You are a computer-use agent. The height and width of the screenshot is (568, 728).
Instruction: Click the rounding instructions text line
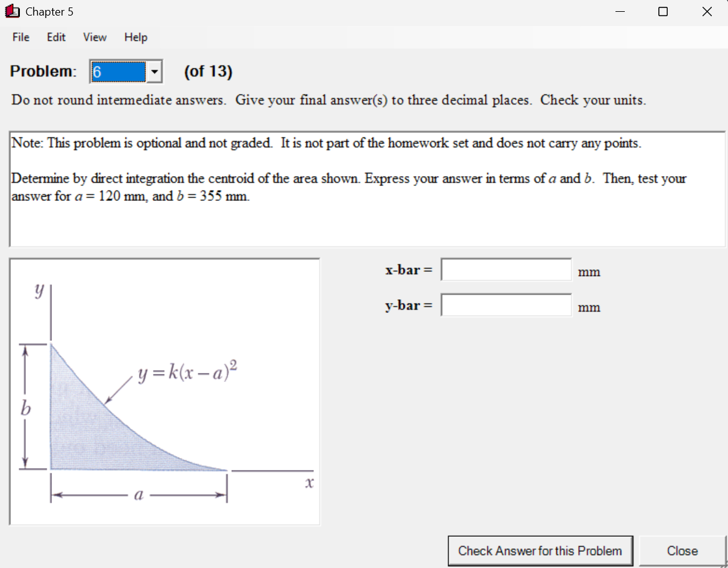click(329, 100)
